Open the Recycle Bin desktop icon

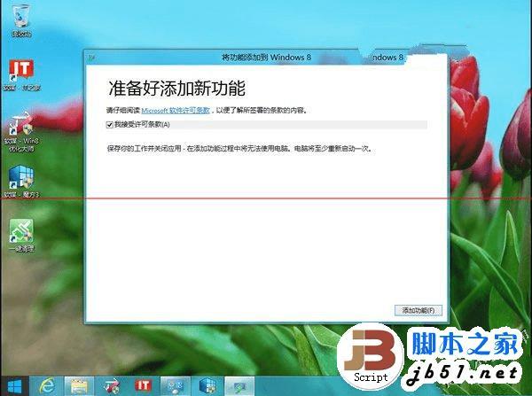click(21, 19)
